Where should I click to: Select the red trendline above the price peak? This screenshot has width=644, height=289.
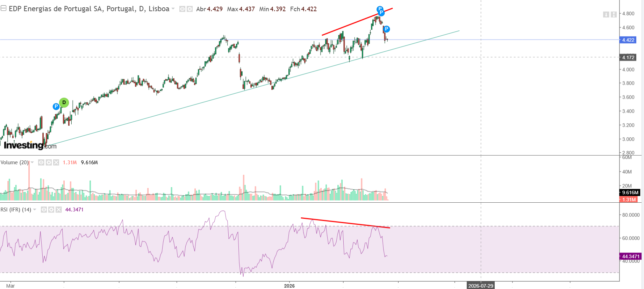click(357, 22)
